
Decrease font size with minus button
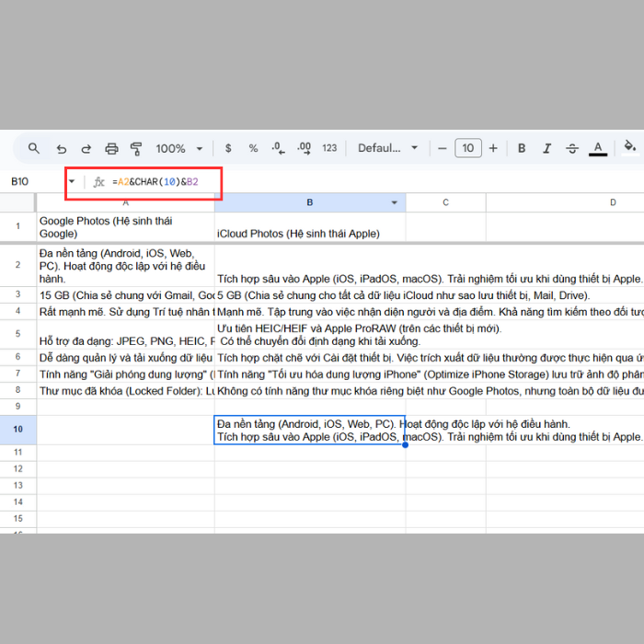[443, 148]
